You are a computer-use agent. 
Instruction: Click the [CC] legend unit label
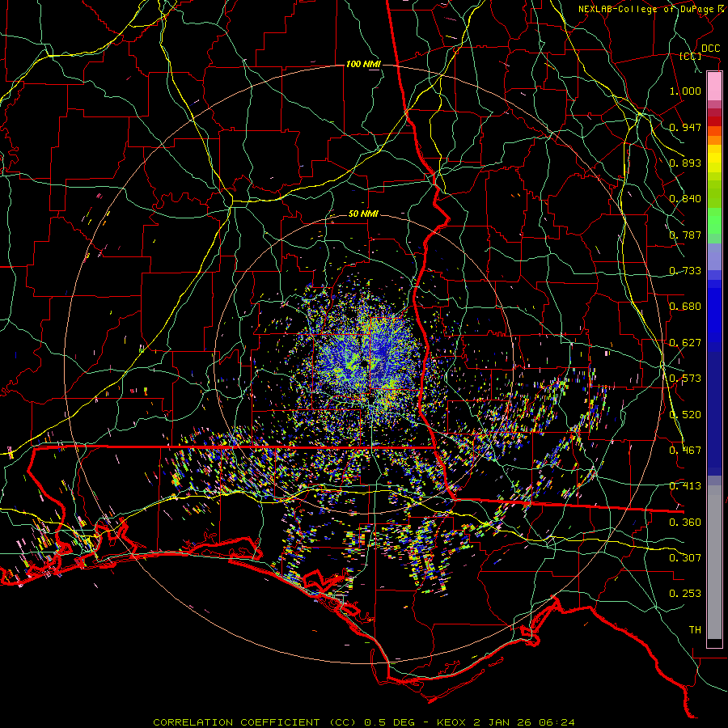691,56
